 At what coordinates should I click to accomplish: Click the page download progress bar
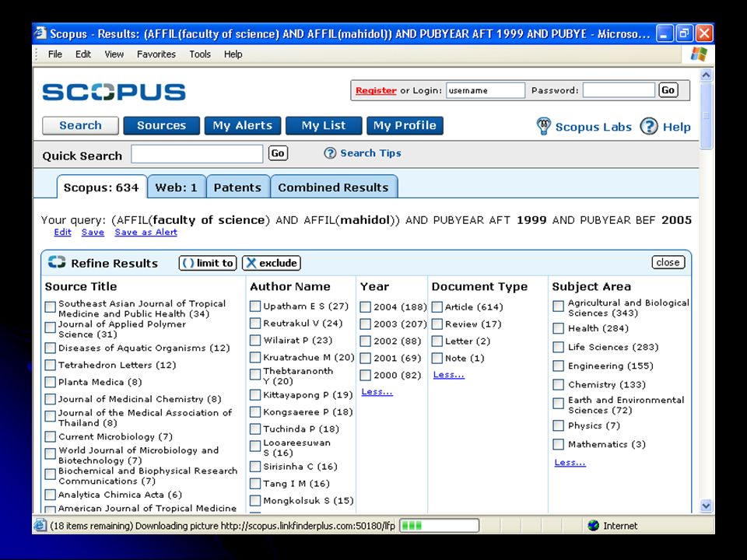pos(439,526)
